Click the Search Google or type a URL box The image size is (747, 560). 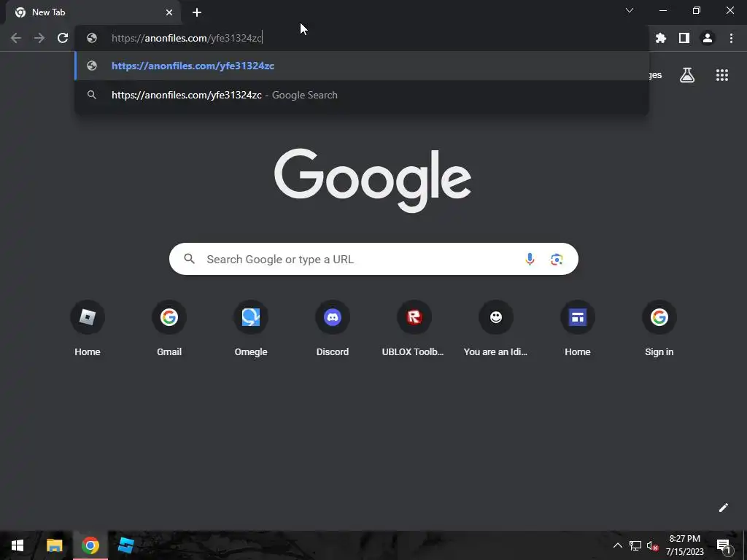373,259
